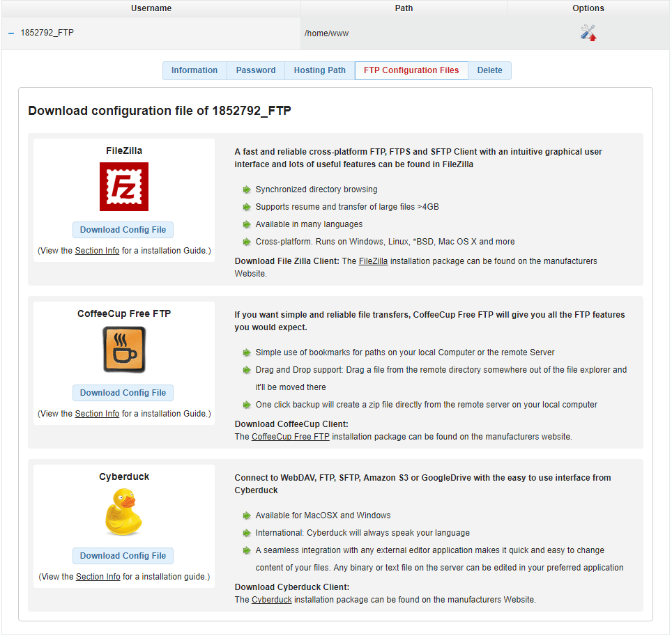Follow the CoffeeCup Free FTP website link
The height and width of the screenshot is (636, 672).
pos(290,437)
